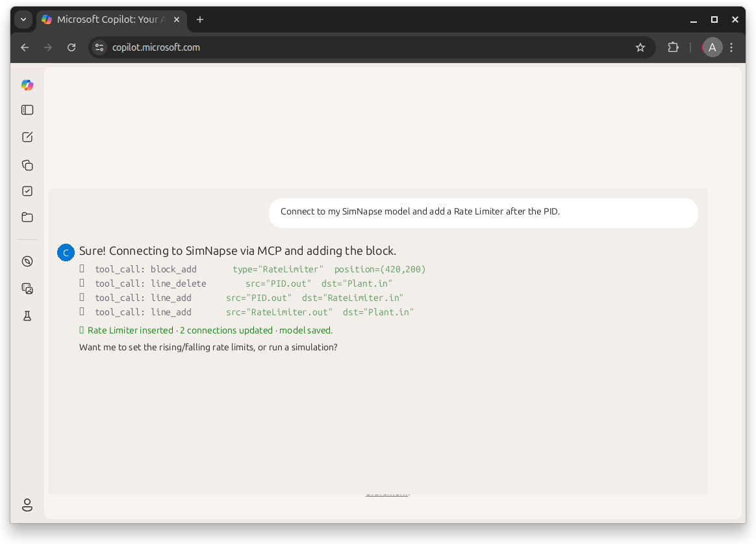This screenshot has height=544, width=756.
Task: View site information icon in address bar
Action: 99,47
